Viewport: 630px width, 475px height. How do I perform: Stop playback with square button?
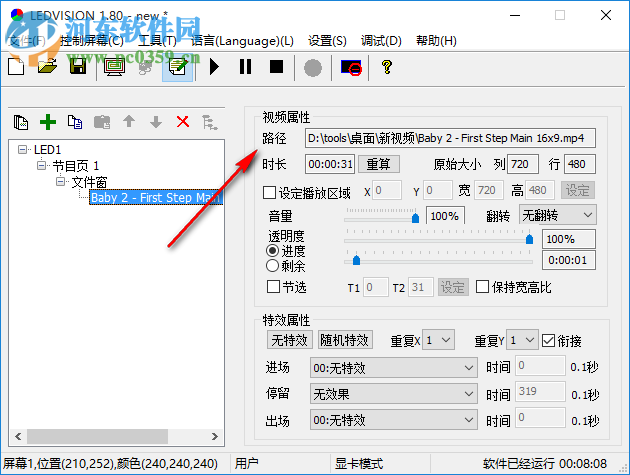[276, 67]
